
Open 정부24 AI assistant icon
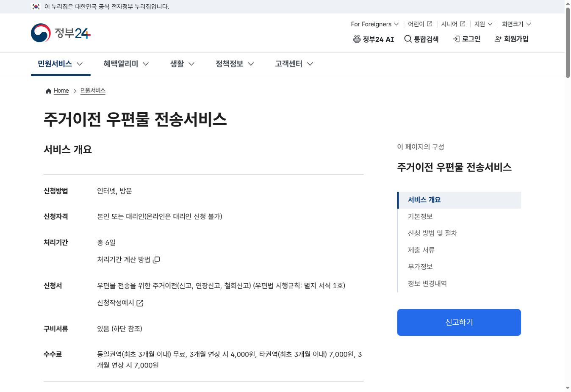click(x=357, y=39)
